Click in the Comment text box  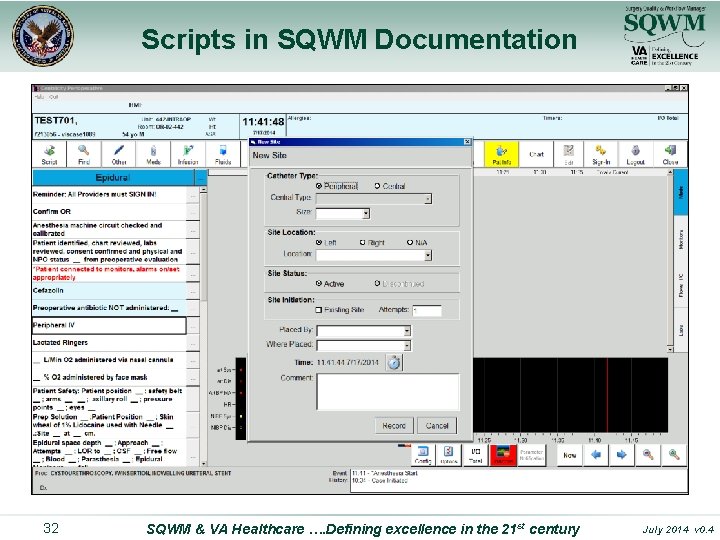pos(388,392)
